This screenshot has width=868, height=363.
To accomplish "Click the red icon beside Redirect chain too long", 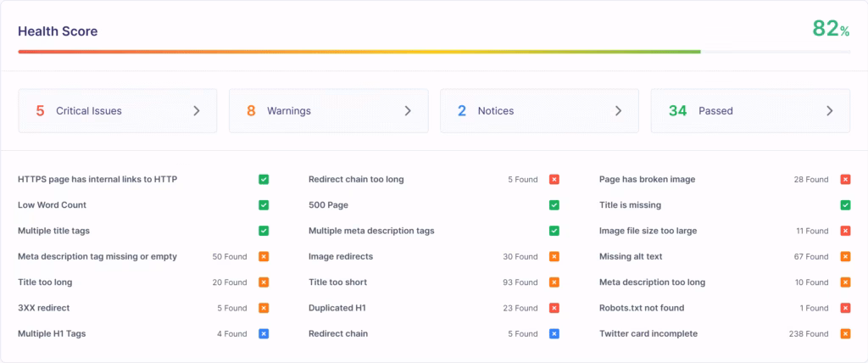I will tap(554, 180).
